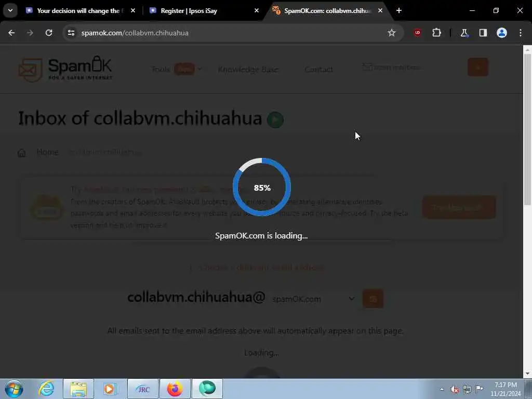Go back to previous page
Screen dimensions: 532x399
pos(11,33)
